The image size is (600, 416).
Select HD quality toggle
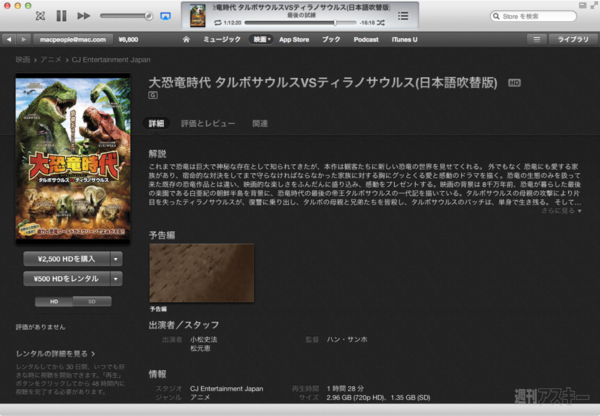54,302
